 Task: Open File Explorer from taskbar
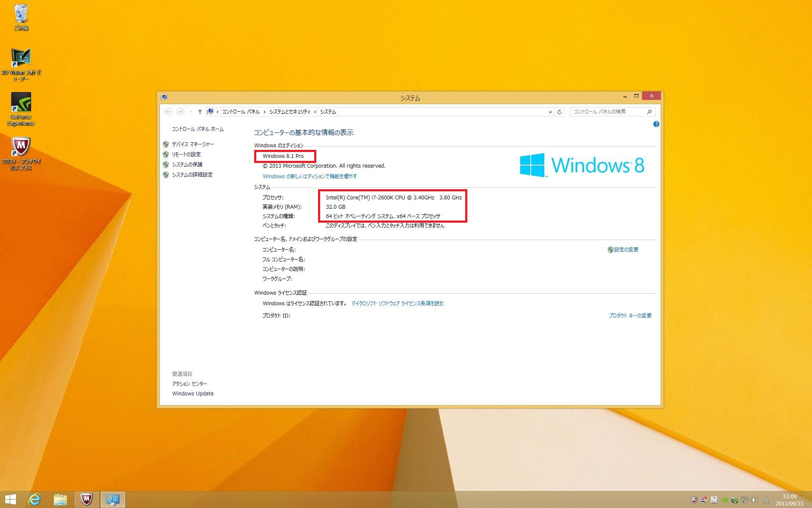(60, 500)
